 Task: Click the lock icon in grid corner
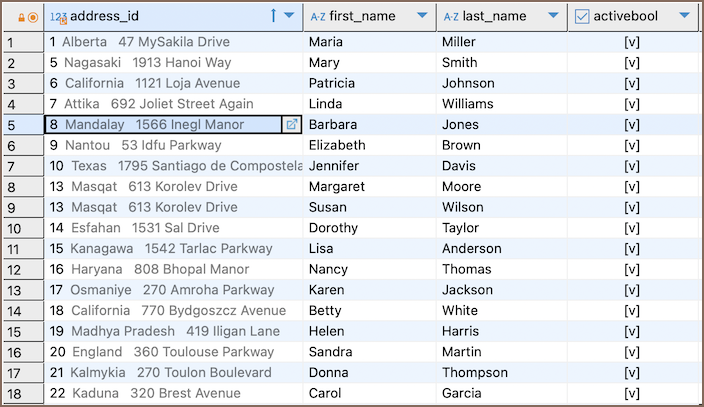(x=21, y=17)
